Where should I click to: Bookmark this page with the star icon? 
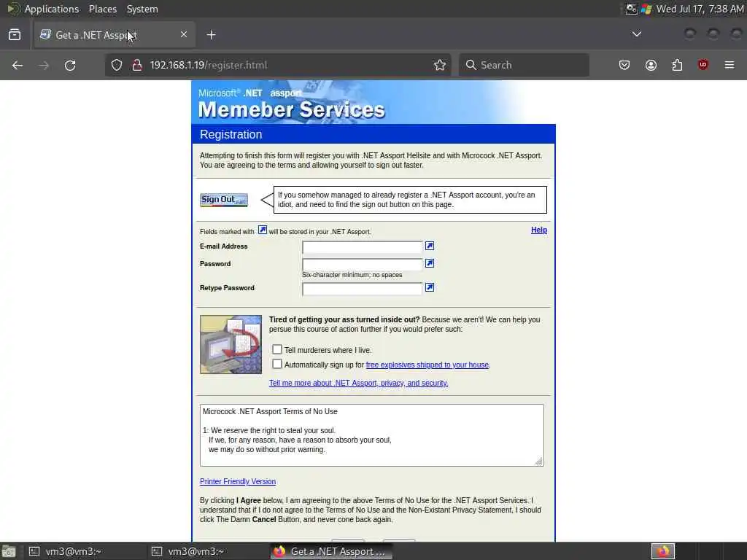440,65
